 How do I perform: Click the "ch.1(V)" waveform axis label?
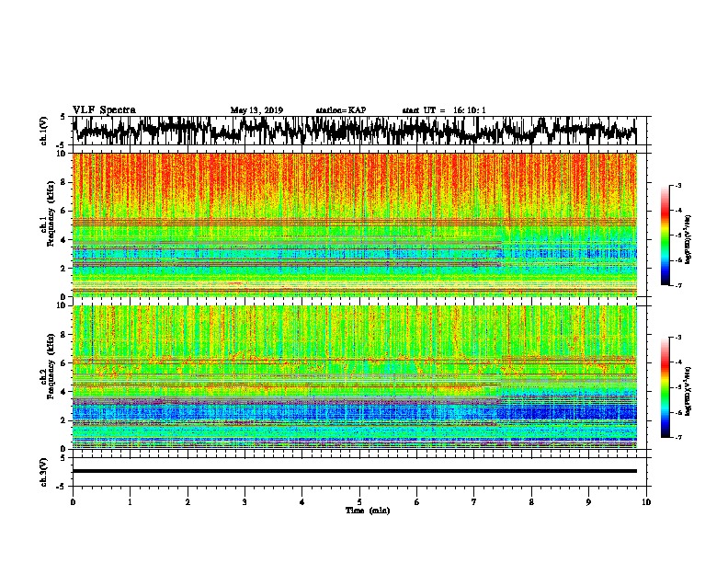tap(44, 131)
